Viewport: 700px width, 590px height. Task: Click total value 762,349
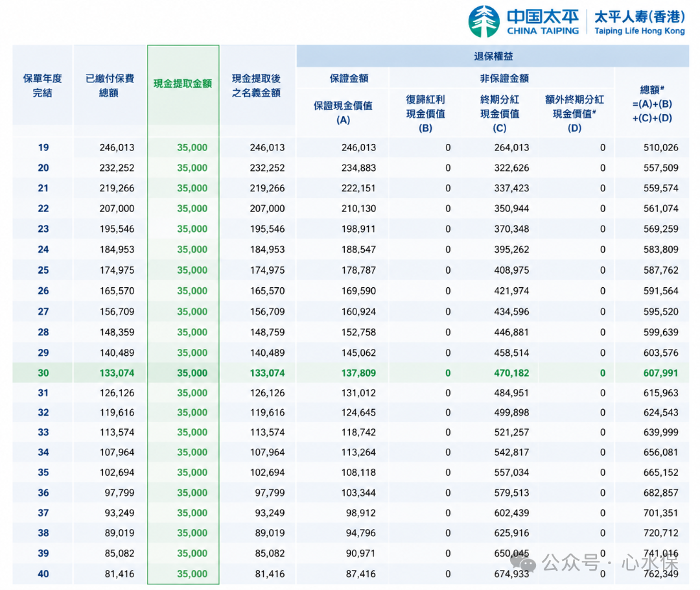pos(660,574)
